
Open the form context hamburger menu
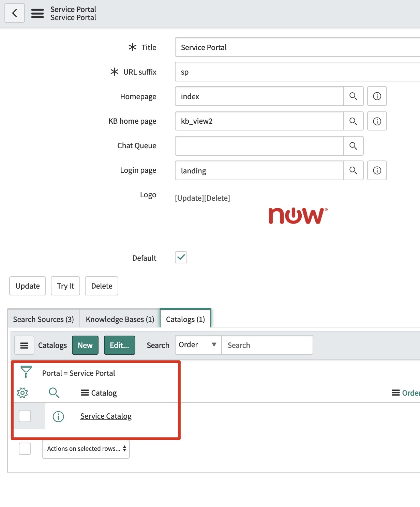37,13
